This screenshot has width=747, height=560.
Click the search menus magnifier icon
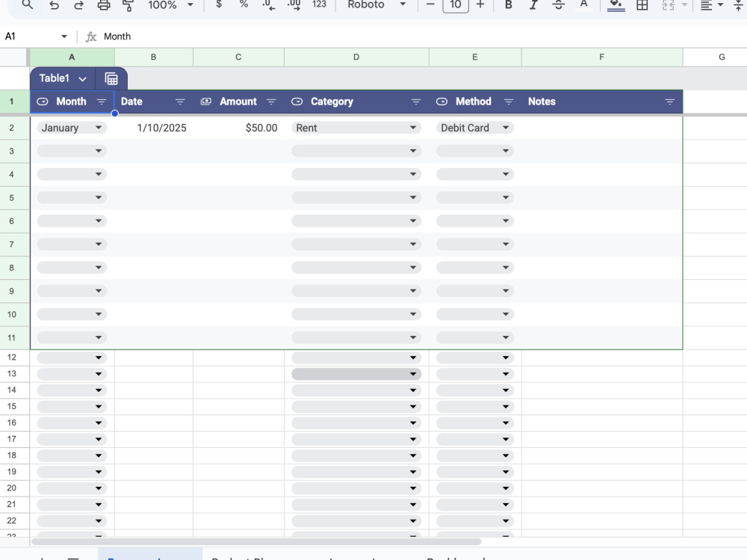[x=28, y=4]
